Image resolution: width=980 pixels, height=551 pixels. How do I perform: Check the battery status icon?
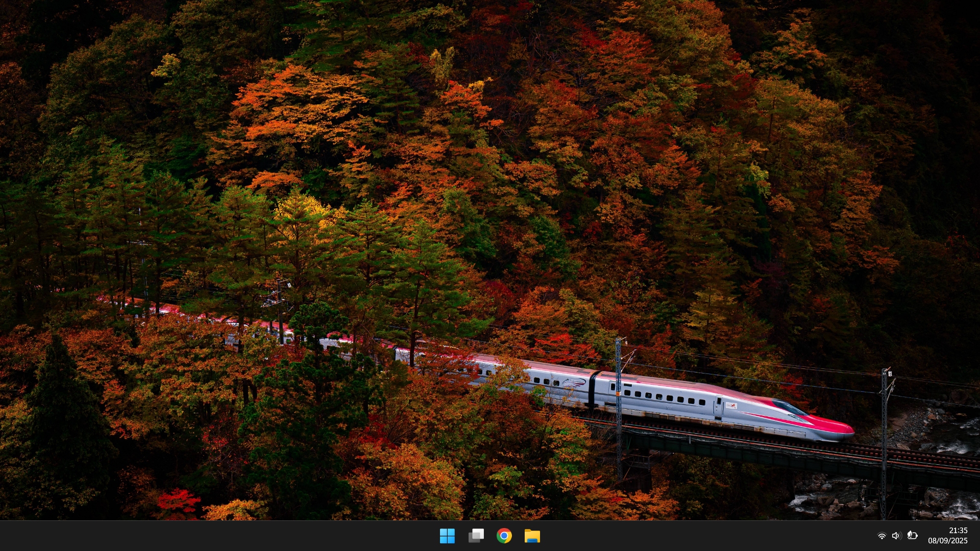913,536
